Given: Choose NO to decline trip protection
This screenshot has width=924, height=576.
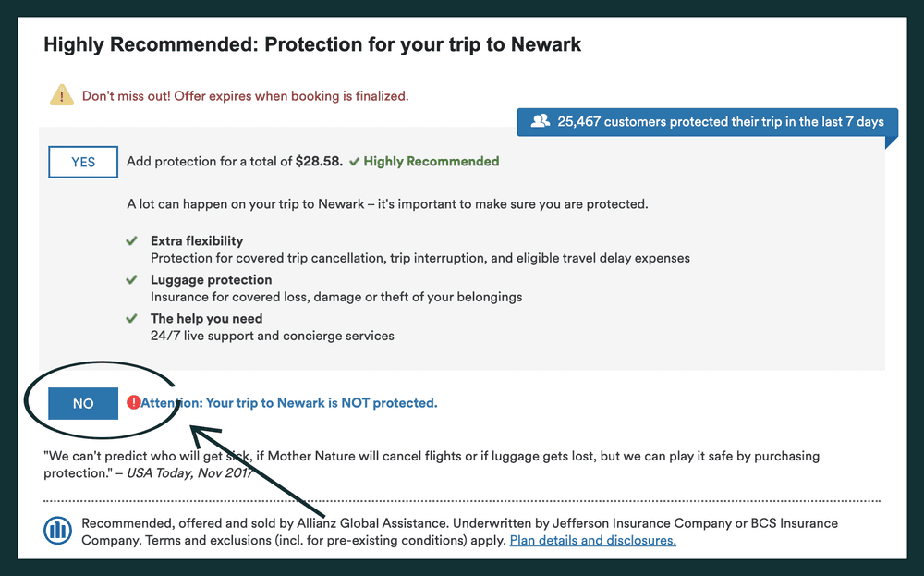Looking at the screenshot, I should click(83, 403).
